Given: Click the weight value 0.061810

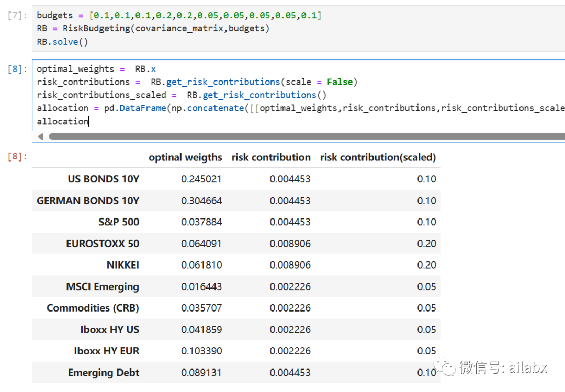Looking at the screenshot, I should pyautogui.click(x=201, y=265).
